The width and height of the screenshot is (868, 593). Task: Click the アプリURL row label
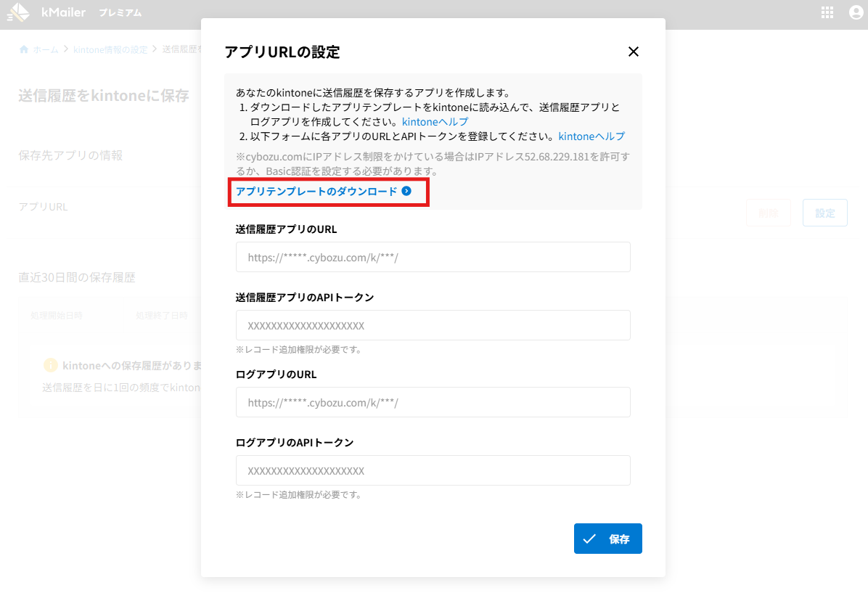pos(43,207)
